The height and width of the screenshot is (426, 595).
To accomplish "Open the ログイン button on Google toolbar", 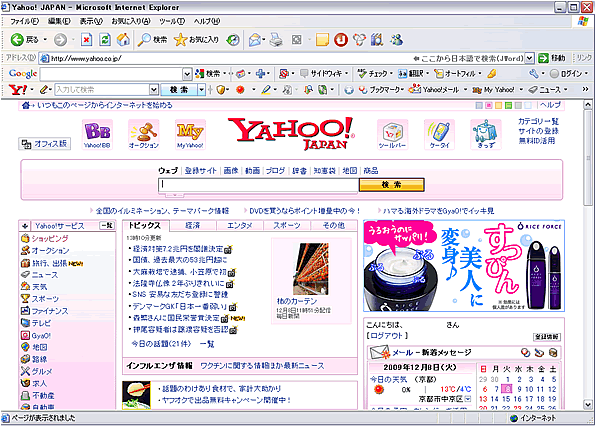I will point(567,74).
